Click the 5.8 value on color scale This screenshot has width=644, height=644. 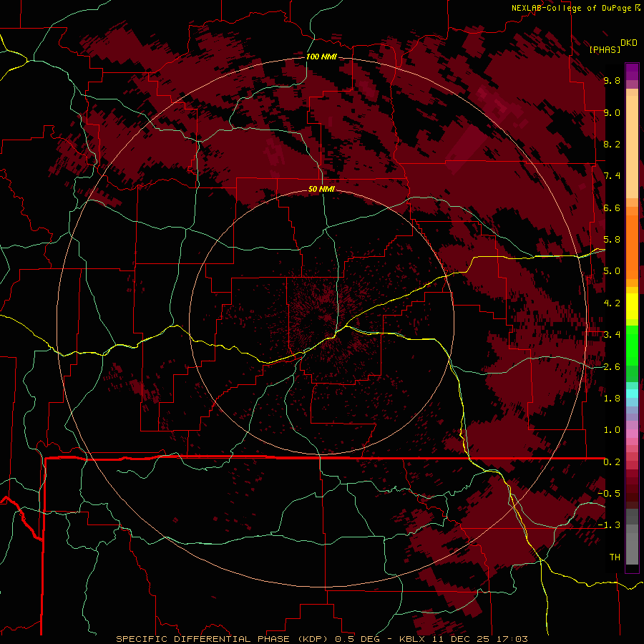click(612, 240)
